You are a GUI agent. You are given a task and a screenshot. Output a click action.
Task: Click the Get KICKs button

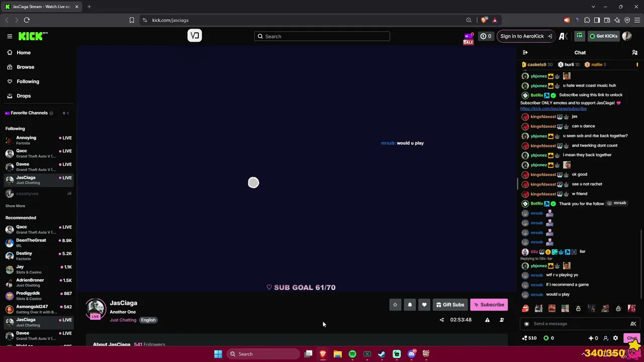click(x=603, y=36)
